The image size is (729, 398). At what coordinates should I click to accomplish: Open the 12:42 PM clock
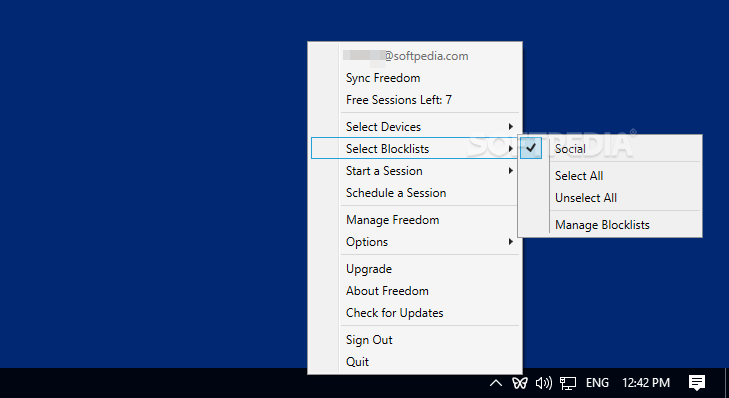pos(646,383)
